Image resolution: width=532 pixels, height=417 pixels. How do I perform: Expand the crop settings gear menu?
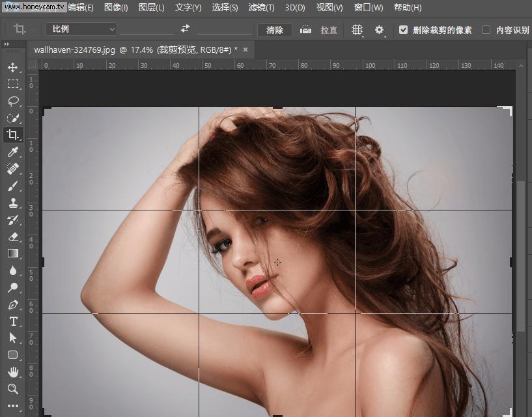380,30
